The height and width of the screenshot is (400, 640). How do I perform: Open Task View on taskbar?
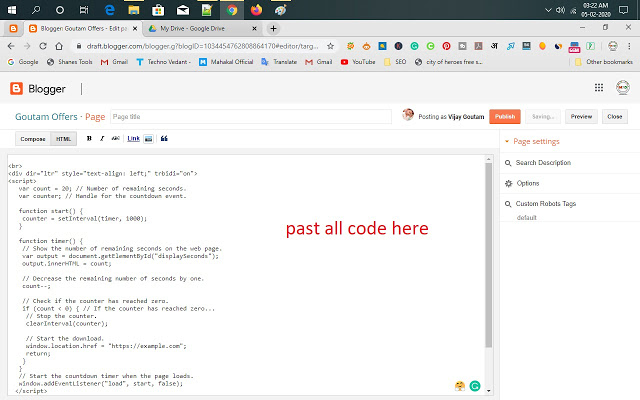point(84,10)
